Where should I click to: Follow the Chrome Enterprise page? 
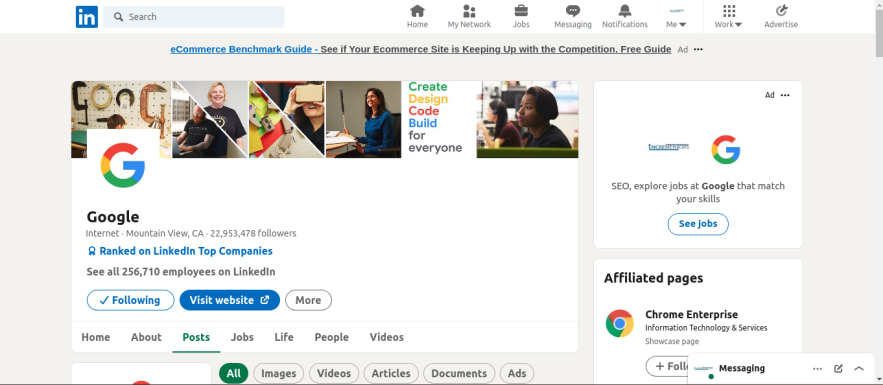coord(668,366)
